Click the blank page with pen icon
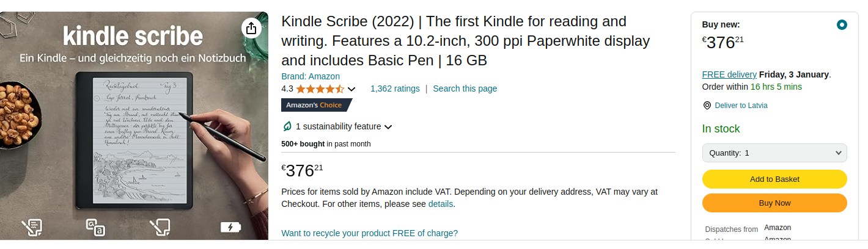 (x=160, y=228)
